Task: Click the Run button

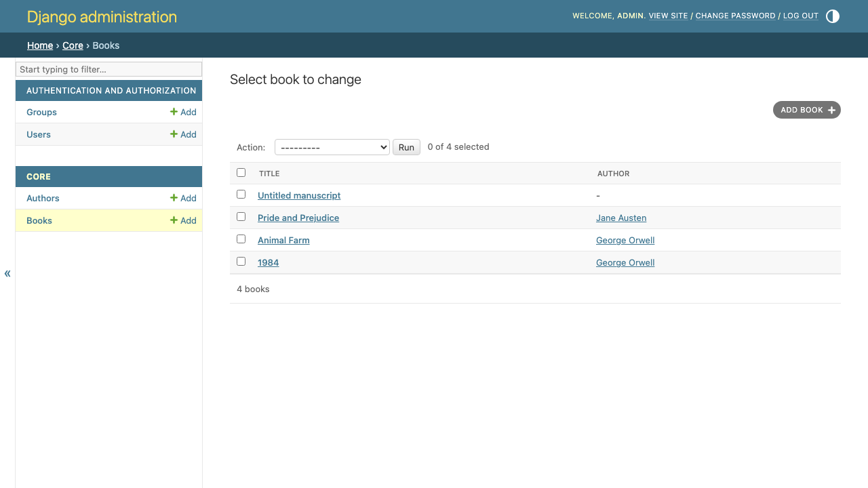Action: [406, 147]
